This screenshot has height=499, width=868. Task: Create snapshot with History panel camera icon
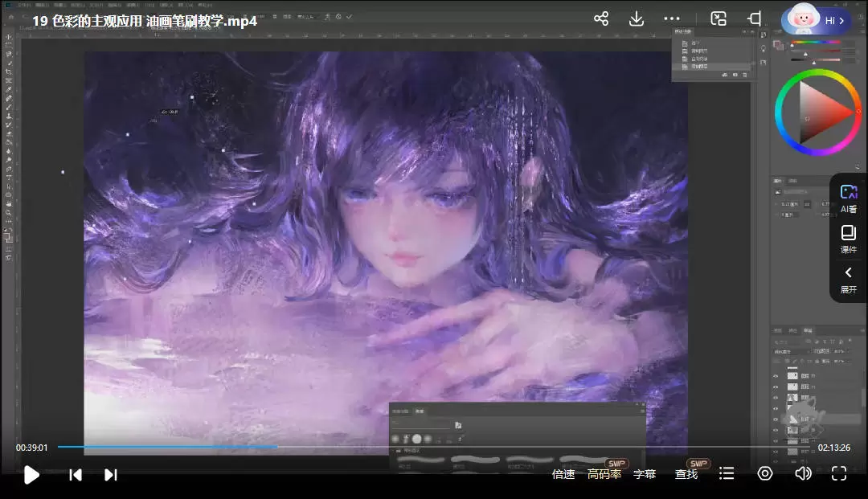click(735, 75)
